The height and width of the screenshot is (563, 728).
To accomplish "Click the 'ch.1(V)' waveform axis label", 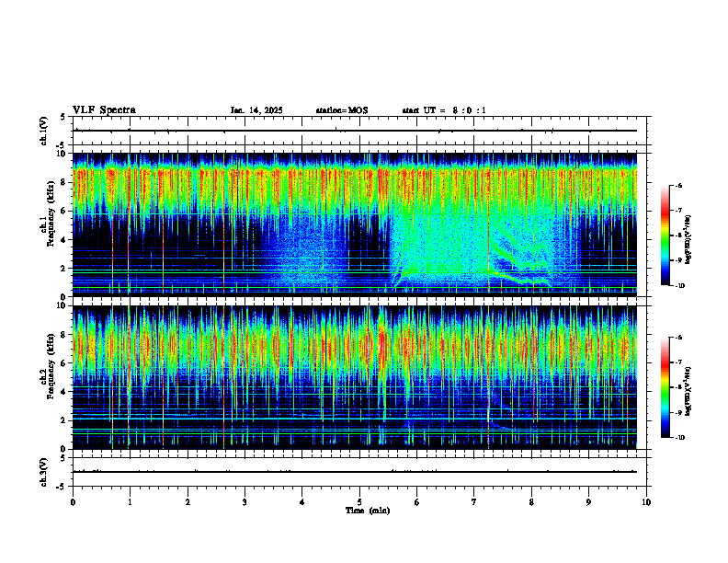I will coord(43,131).
